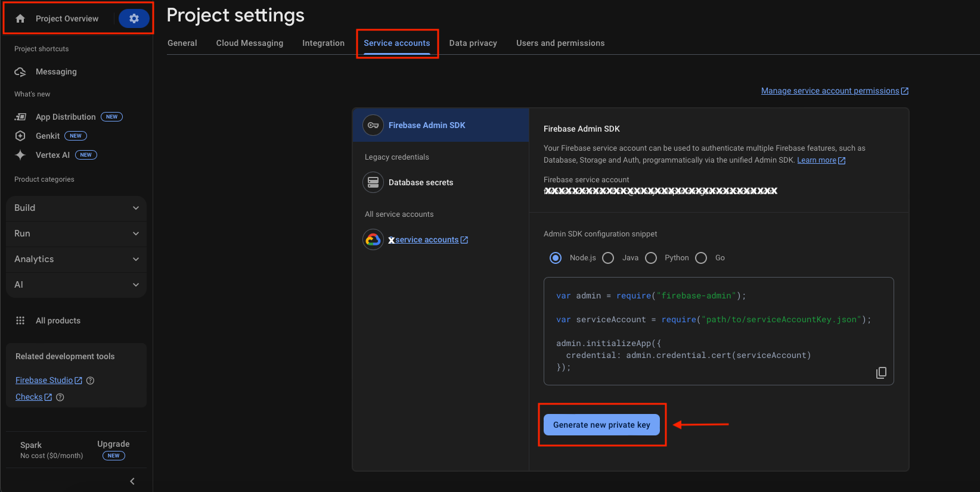Select the Go radio button
This screenshot has width=980, height=492.
click(x=701, y=258)
